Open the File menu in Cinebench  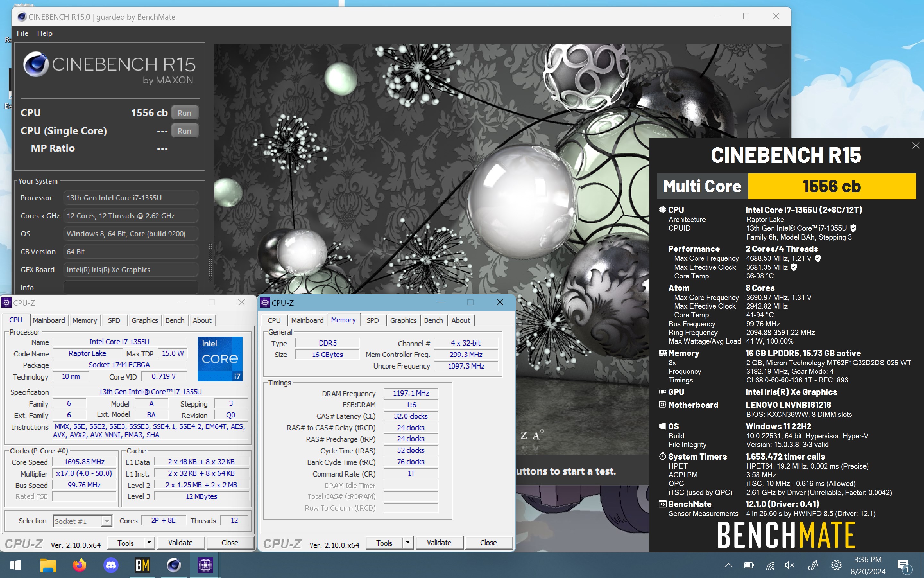tap(22, 34)
